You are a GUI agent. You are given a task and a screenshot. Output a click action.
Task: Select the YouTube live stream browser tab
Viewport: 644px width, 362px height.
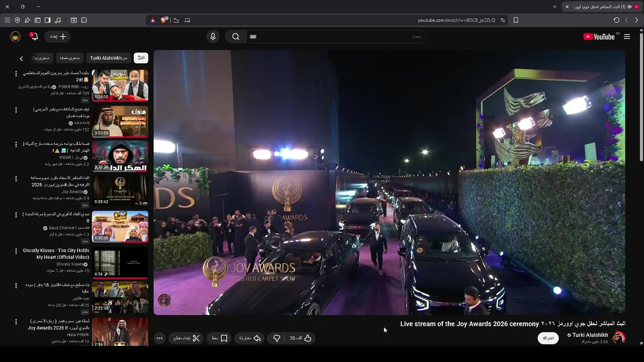(x=602, y=7)
